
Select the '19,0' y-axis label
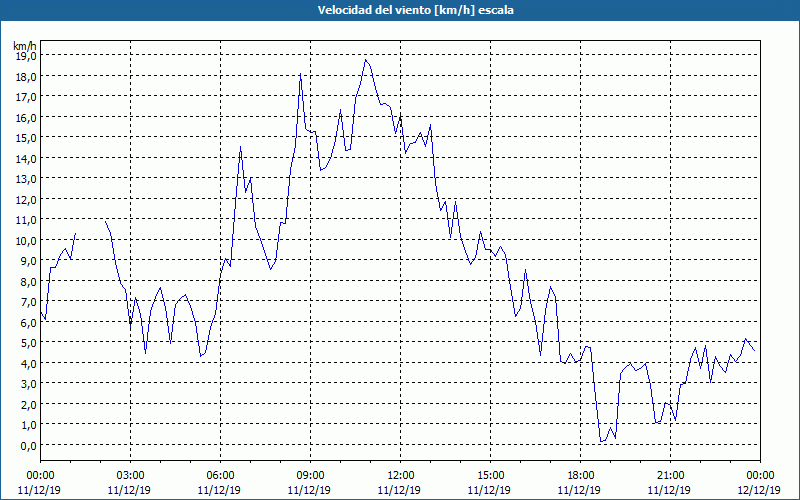(x=26, y=56)
